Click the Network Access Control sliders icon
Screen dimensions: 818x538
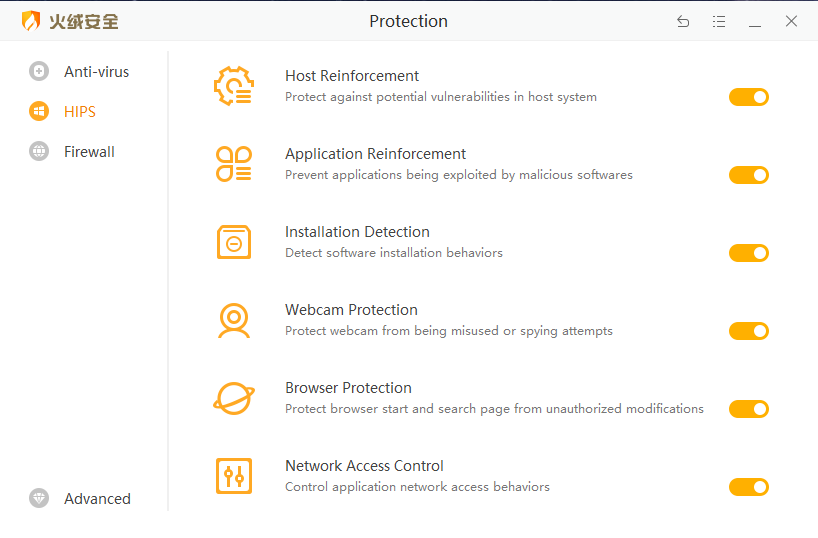[234, 476]
